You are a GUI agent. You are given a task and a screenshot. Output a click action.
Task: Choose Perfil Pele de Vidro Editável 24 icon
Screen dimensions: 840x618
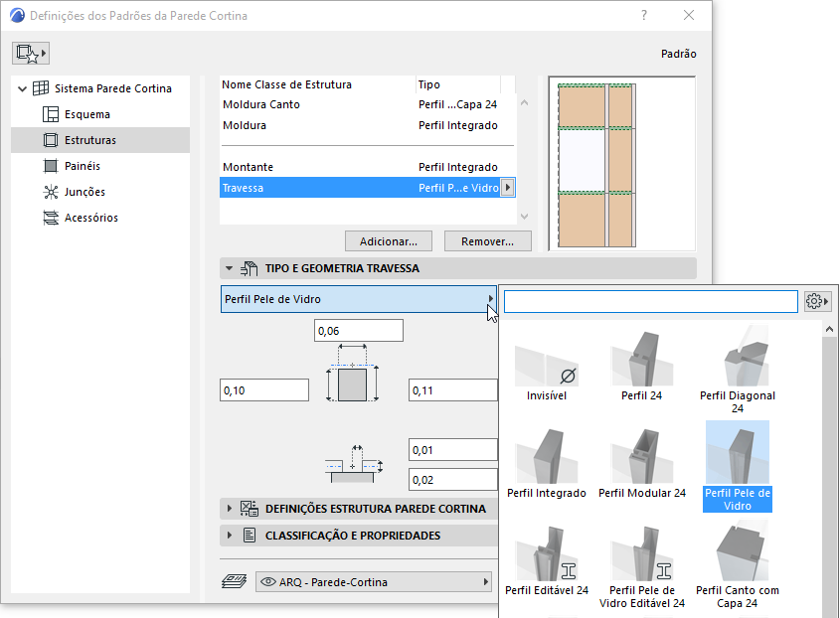point(642,553)
